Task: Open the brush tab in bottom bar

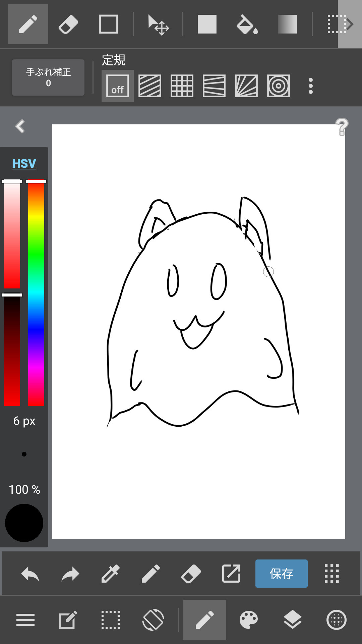Action: [205, 620]
